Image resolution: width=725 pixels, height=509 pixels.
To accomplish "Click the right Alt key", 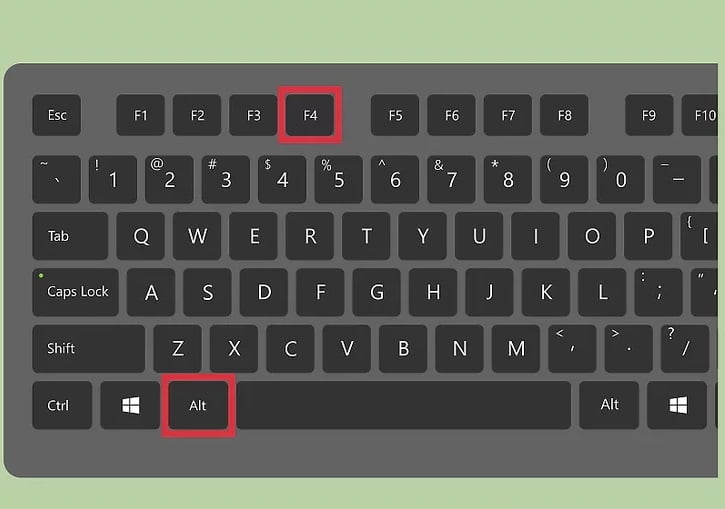I will tap(609, 405).
